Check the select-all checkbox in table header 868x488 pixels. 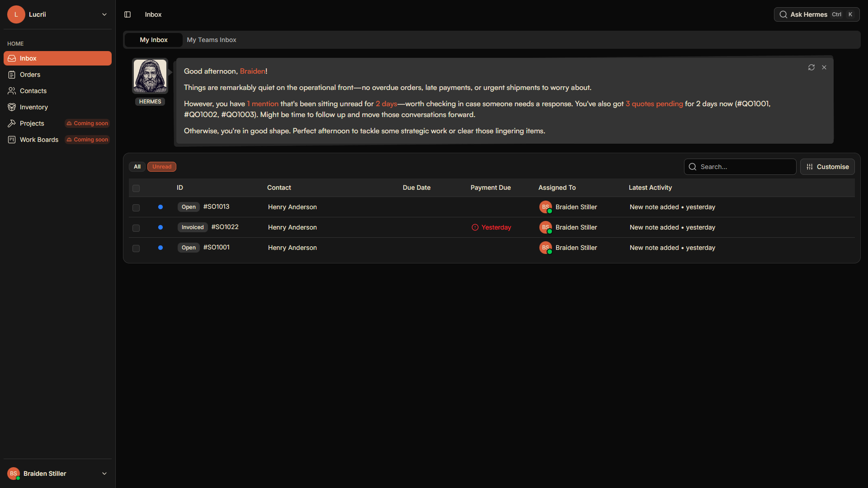pos(136,188)
